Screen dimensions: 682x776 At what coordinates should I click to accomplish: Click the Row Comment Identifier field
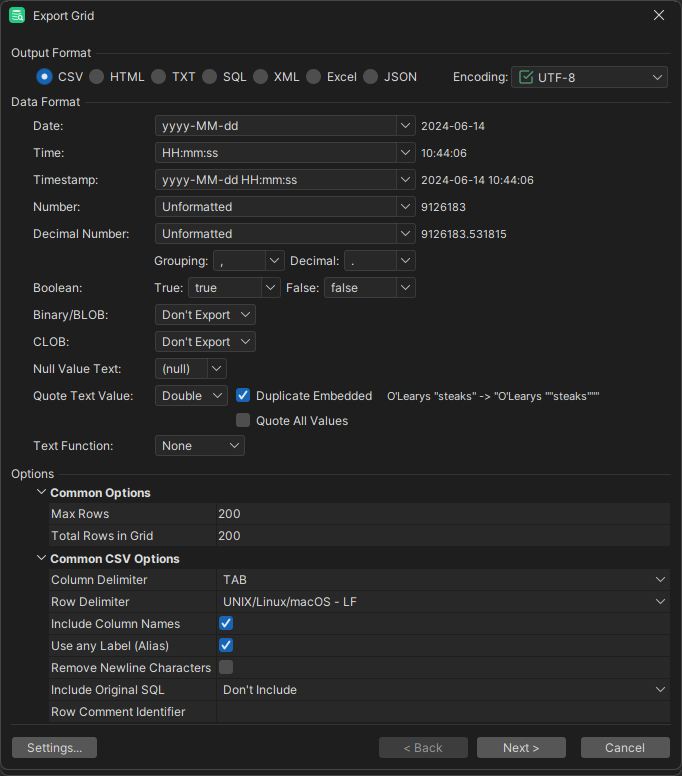tap(440, 712)
